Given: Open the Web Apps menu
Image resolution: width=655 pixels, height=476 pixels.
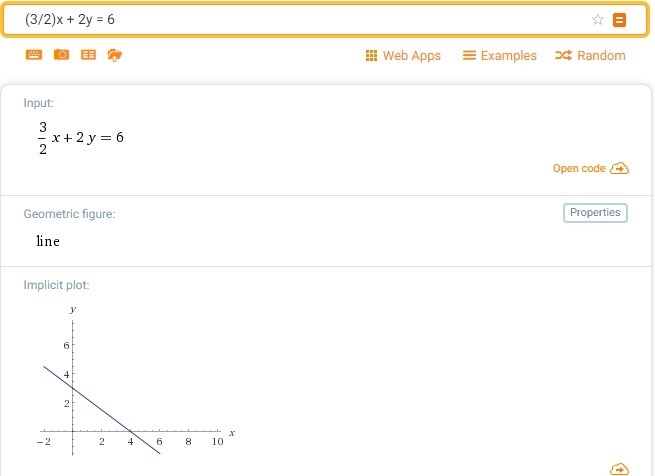Looking at the screenshot, I should pos(403,56).
